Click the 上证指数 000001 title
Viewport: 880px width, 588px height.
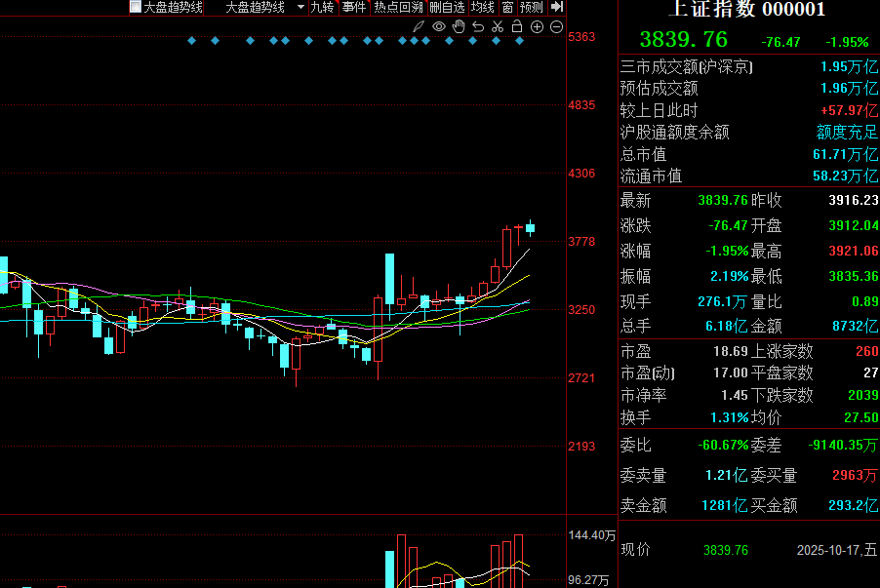746,10
